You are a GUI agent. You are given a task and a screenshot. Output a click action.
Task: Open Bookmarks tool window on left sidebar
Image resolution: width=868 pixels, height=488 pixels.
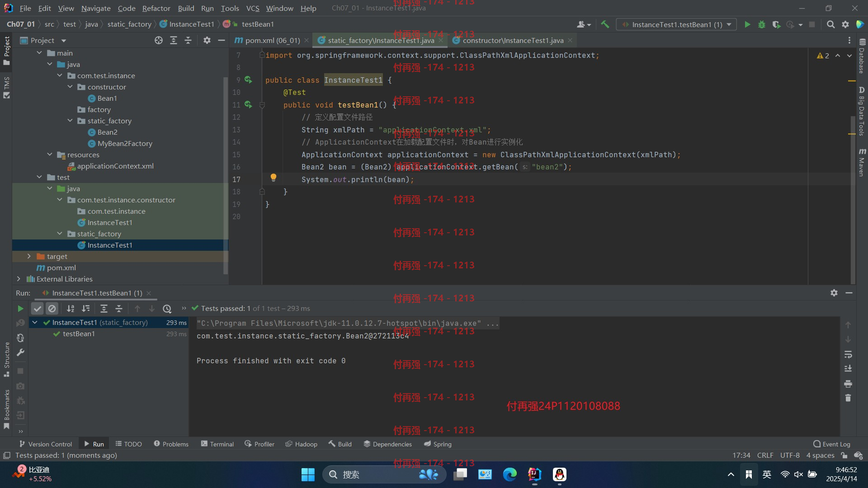point(7,409)
